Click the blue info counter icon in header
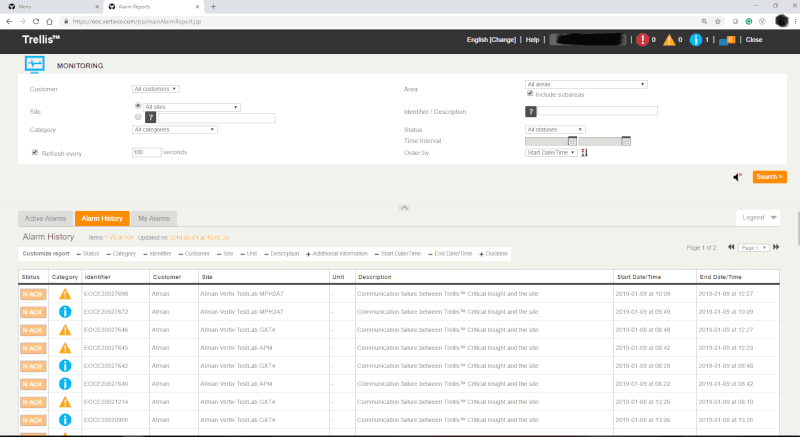This screenshot has width=800, height=437. point(696,40)
